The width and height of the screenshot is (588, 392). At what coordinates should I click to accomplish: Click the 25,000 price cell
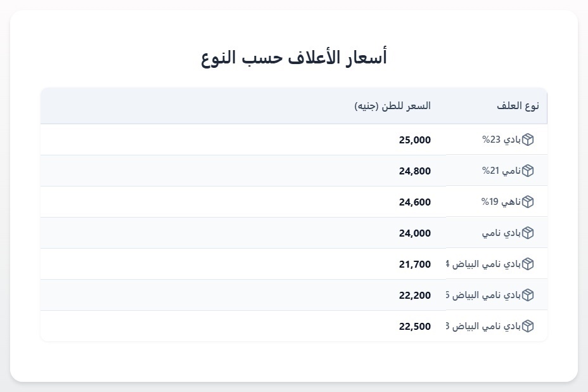point(414,140)
